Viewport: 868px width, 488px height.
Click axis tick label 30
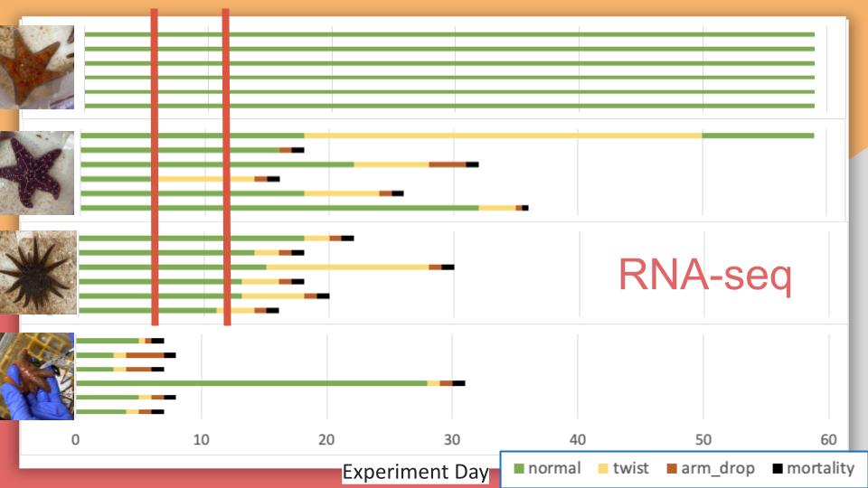pos(452,440)
